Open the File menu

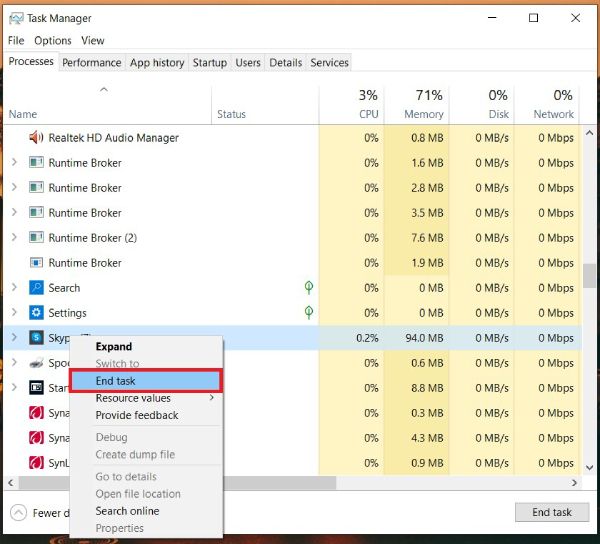(x=16, y=41)
